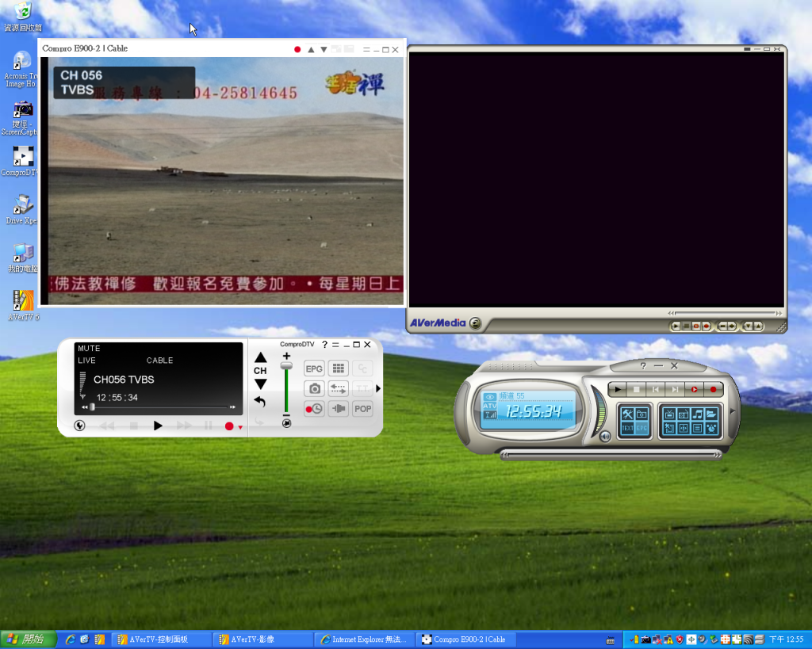Toggle AVerTV mute speaker button
This screenshot has height=649, width=812.
(x=605, y=437)
